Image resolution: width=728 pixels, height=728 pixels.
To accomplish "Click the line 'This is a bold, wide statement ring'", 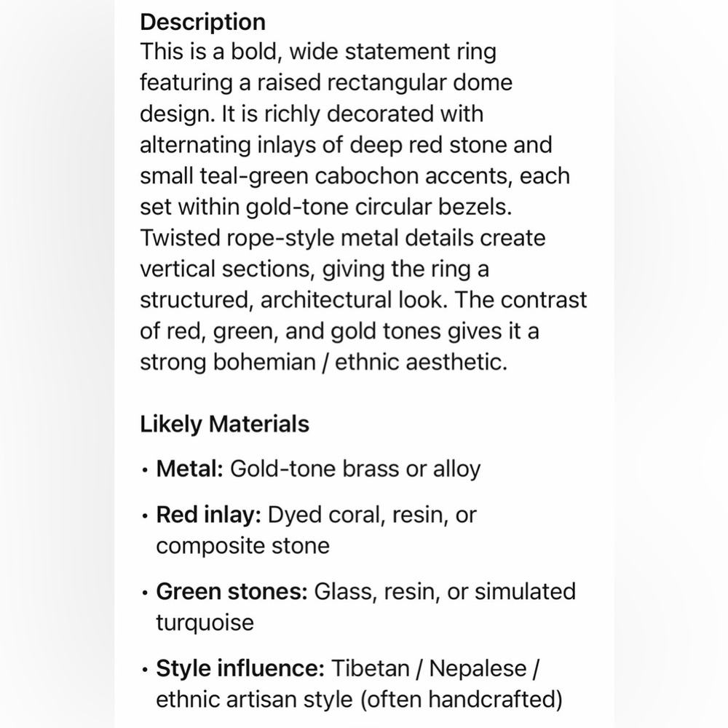I will (x=319, y=52).
